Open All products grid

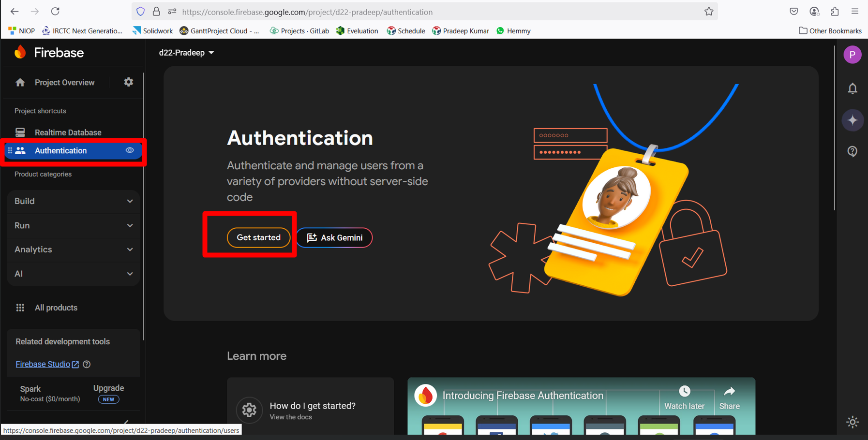[x=46, y=308]
